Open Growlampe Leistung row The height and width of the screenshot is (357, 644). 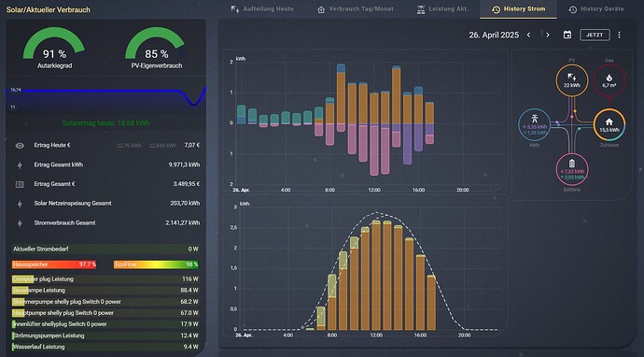point(105,291)
